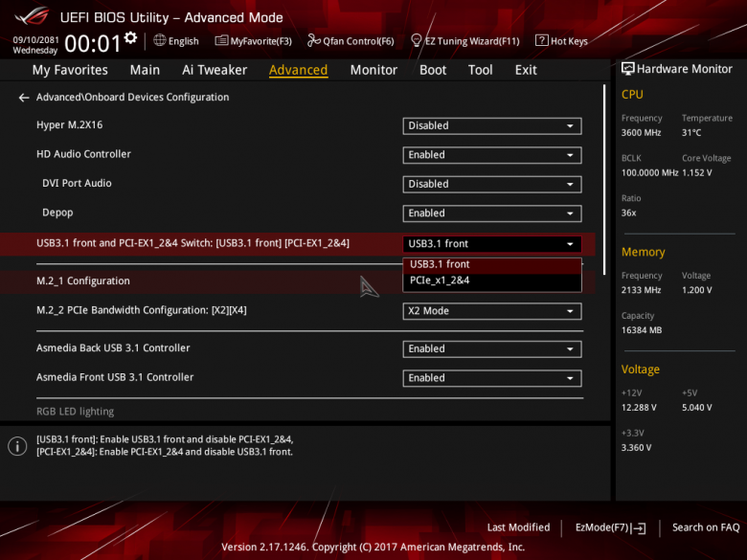Viewport: 747px width, 560px height.
Task: Click the +3.3V reading 3.360 V
Action: click(637, 448)
